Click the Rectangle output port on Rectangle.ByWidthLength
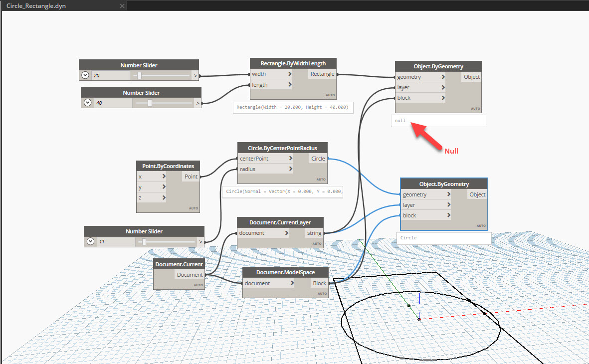This screenshot has width=589, height=364. point(322,73)
